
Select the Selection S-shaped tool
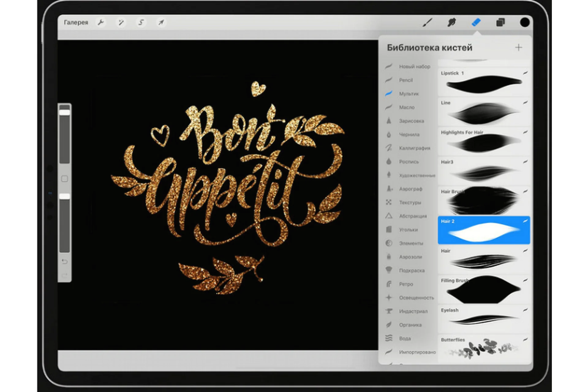point(141,22)
